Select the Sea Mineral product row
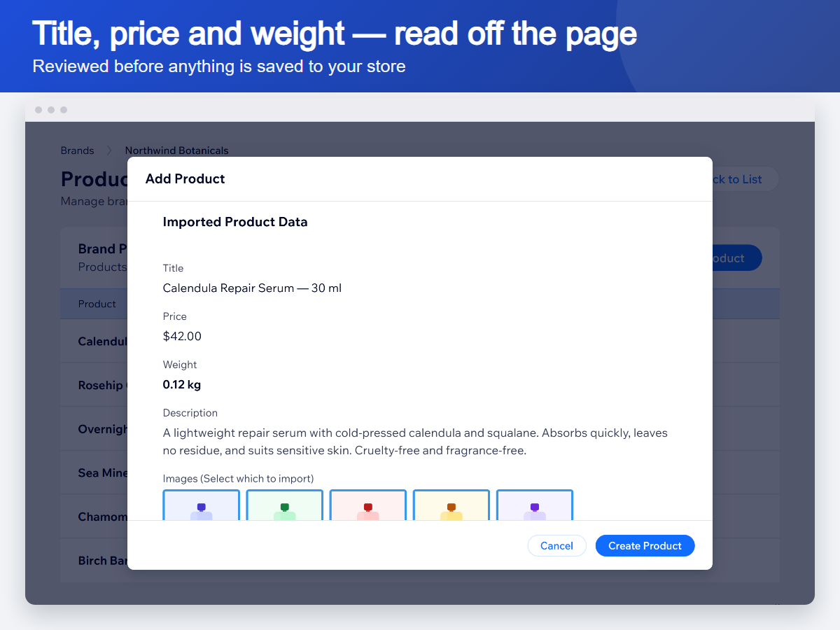 (x=94, y=472)
